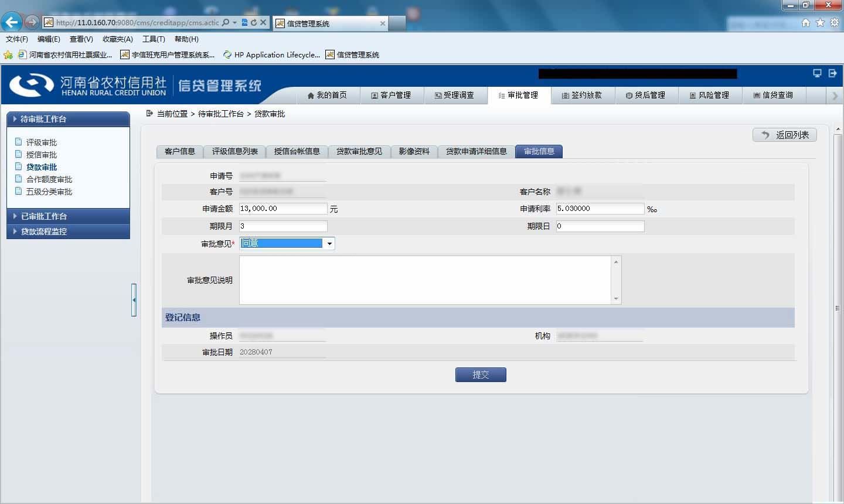This screenshot has height=504, width=844.
Task: Switch to 影像资料 tab
Action: click(x=414, y=152)
